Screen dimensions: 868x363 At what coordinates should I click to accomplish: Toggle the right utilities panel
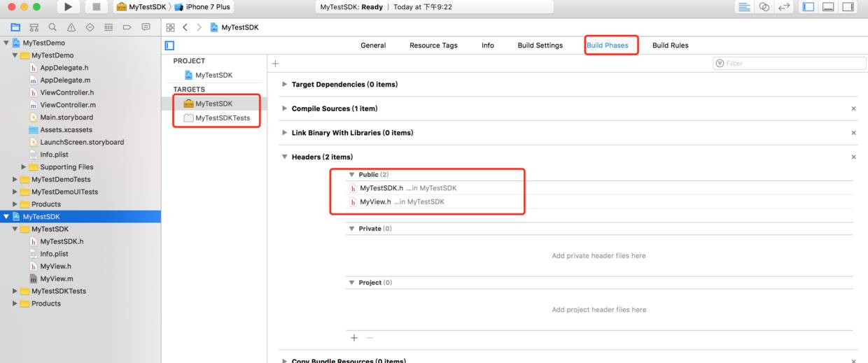click(848, 7)
